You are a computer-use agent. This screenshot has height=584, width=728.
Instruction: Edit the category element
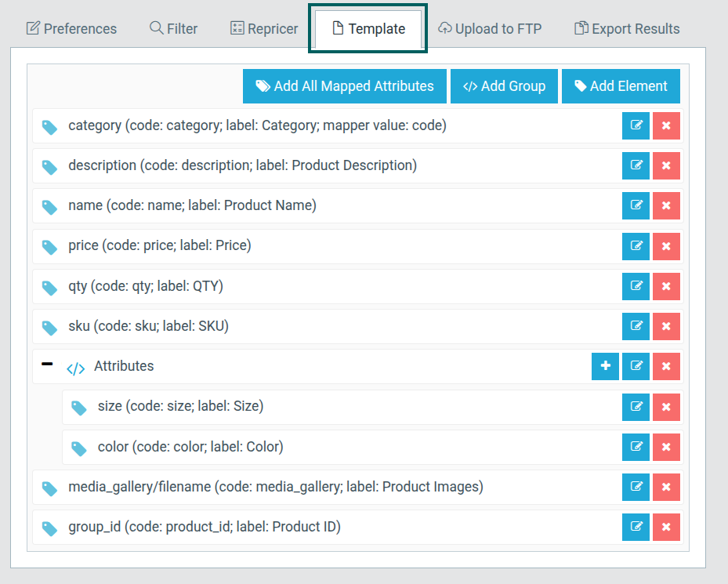tap(636, 126)
